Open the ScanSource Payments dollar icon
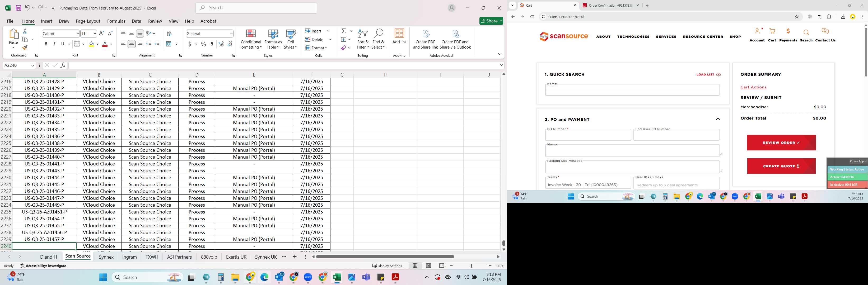The width and height of the screenshot is (868, 285). point(788,31)
